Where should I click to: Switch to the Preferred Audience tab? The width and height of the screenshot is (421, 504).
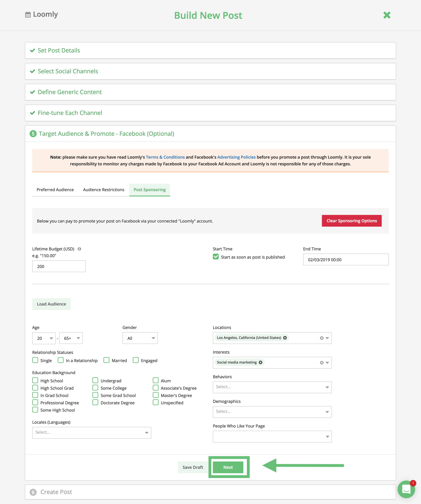pos(55,190)
